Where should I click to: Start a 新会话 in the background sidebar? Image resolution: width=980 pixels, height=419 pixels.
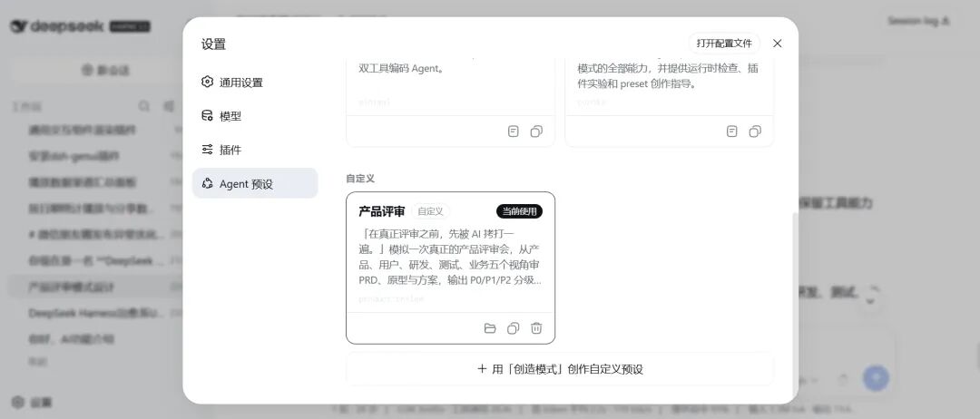click(x=105, y=71)
